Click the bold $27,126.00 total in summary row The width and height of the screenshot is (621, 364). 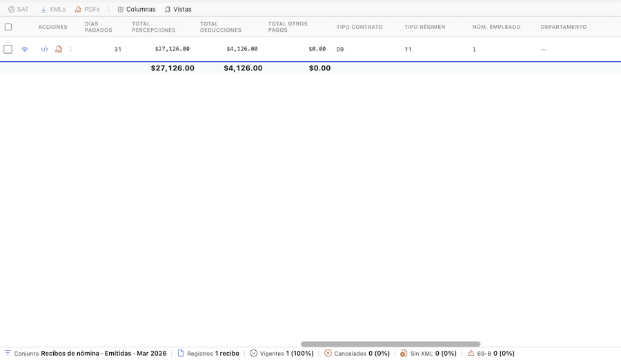tap(172, 68)
